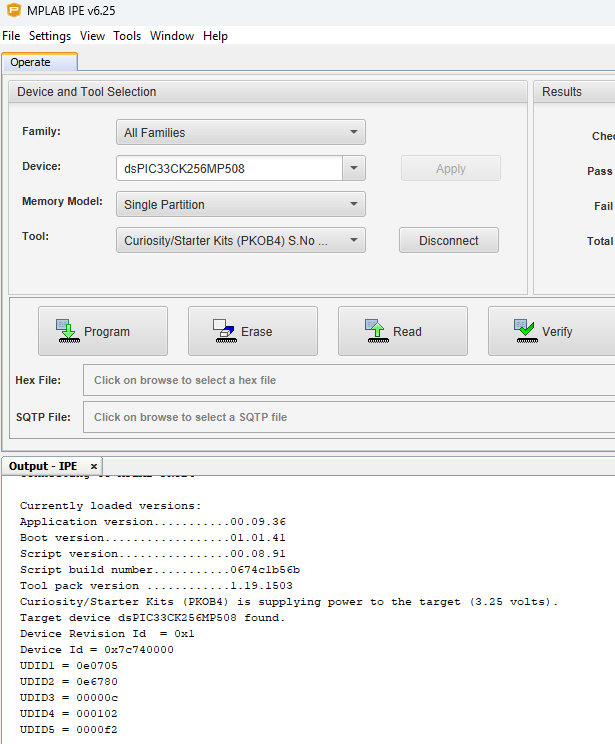Switch to the Operate tab
Image resolution: width=615 pixels, height=744 pixels.
pos(30,62)
